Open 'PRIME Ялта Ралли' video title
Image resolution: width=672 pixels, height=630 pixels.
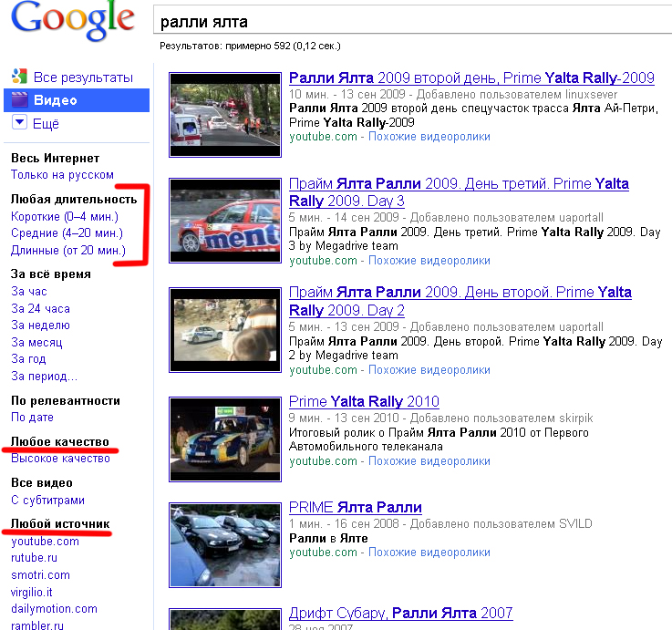point(356,508)
